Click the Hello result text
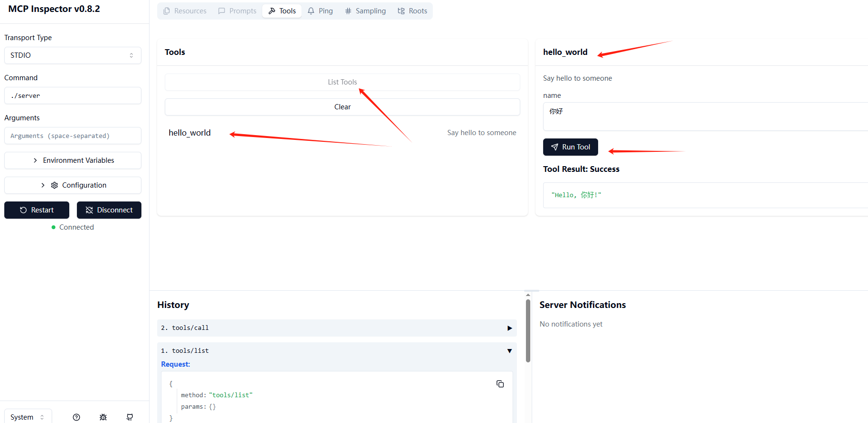The width and height of the screenshot is (868, 423). (576, 195)
